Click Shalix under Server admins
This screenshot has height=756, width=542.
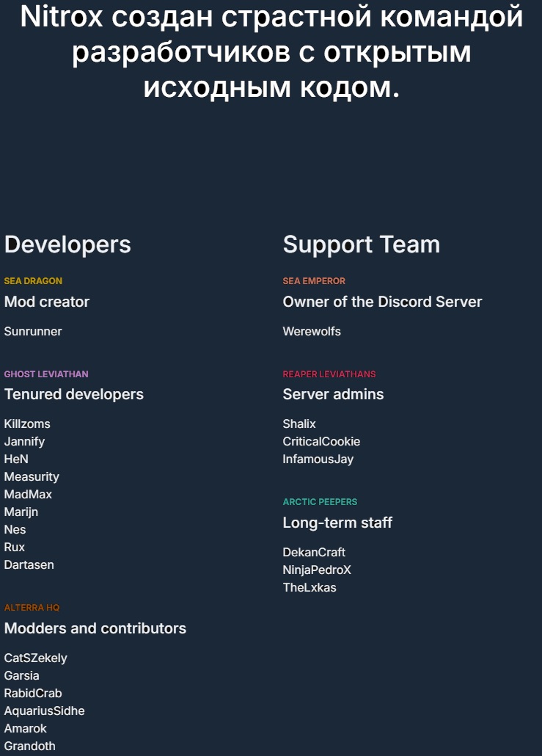[299, 424]
